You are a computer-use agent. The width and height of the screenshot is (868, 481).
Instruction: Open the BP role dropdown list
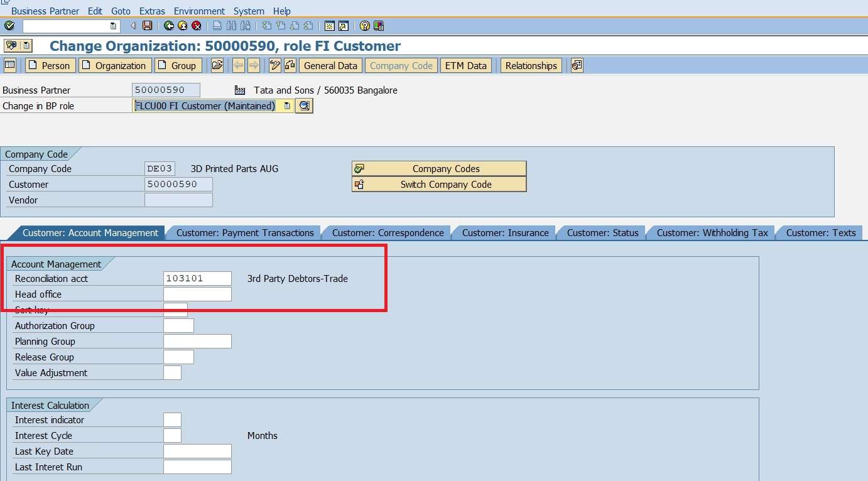coord(286,105)
